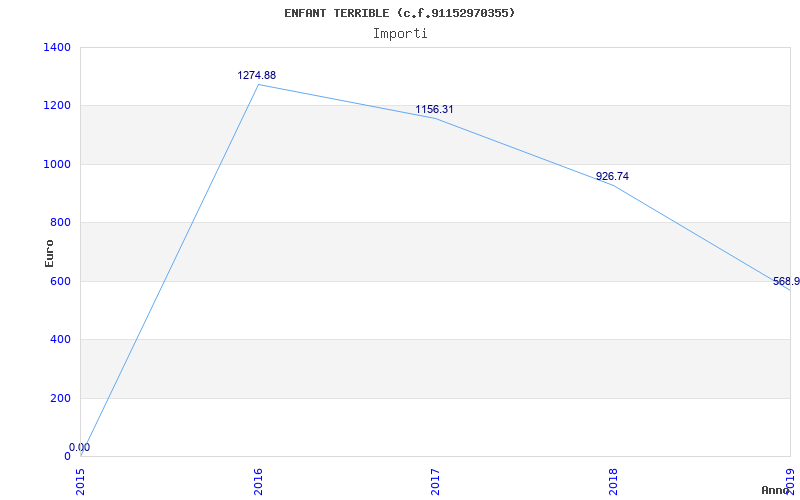800x500 pixels.
Task: Click the 568.9 data label
Action: click(x=785, y=282)
